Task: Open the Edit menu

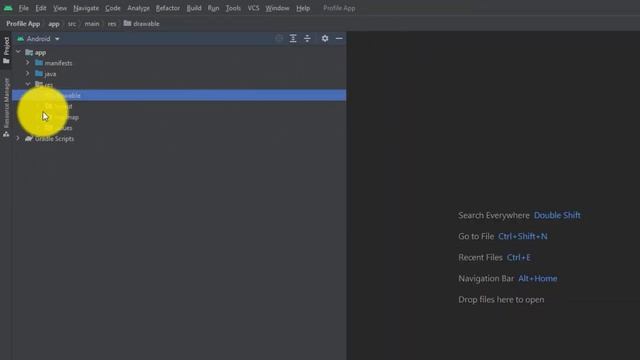Action: (x=40, y=8)
